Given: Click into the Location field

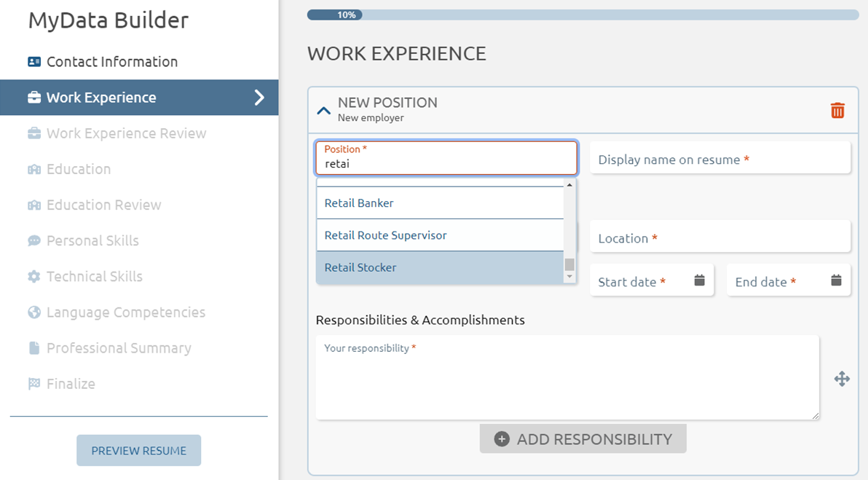Looking at the screenshot, I should [x=719, y=238].
